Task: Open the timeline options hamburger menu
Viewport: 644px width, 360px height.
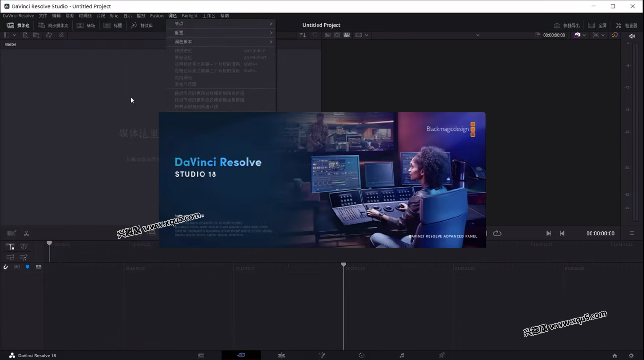Action: click(632, 233)
